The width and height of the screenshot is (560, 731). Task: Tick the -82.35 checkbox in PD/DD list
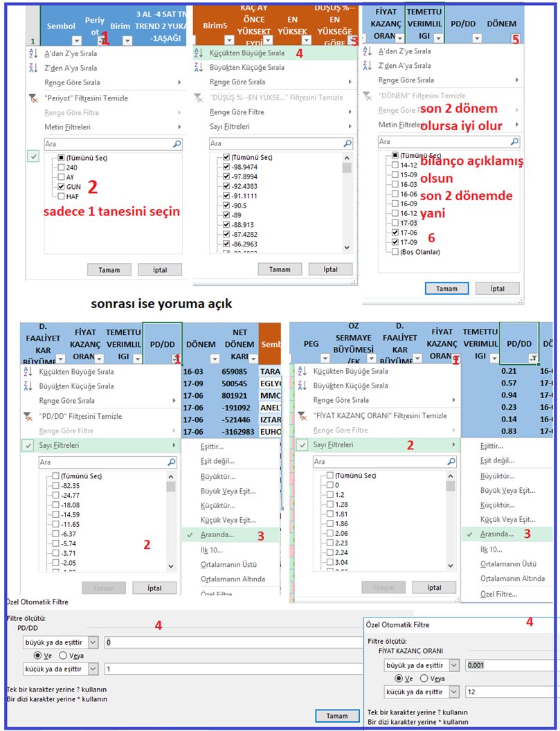55,486
